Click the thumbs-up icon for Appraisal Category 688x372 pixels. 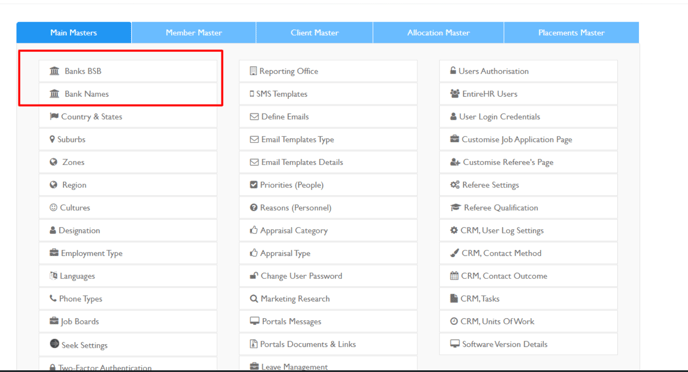254,230
